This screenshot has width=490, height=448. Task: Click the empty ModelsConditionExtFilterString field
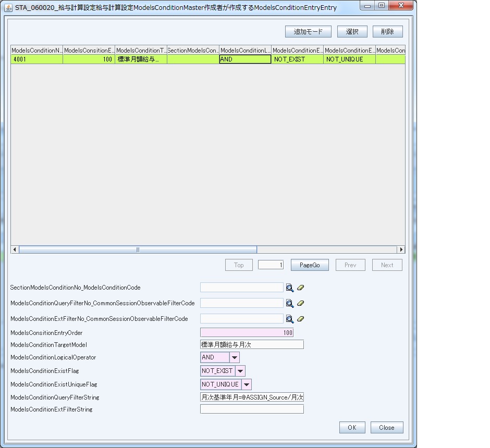click(x=252, y=409)
